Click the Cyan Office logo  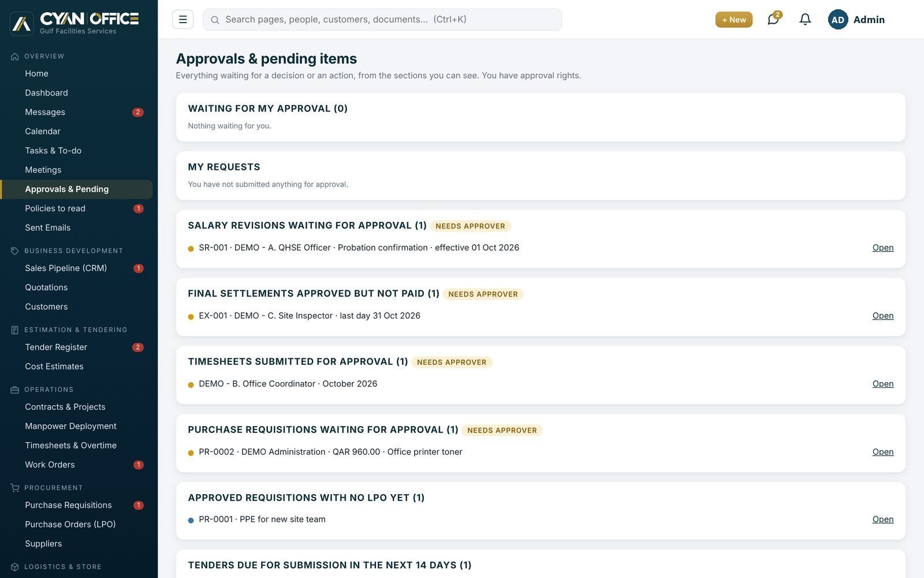[74, 23]
